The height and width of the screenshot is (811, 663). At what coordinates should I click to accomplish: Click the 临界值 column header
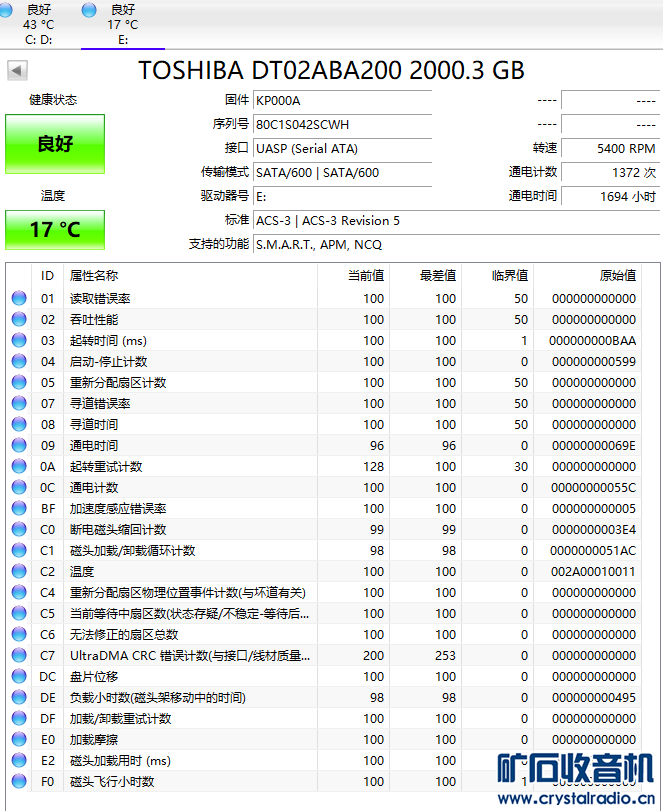click(x=497, y=276)
